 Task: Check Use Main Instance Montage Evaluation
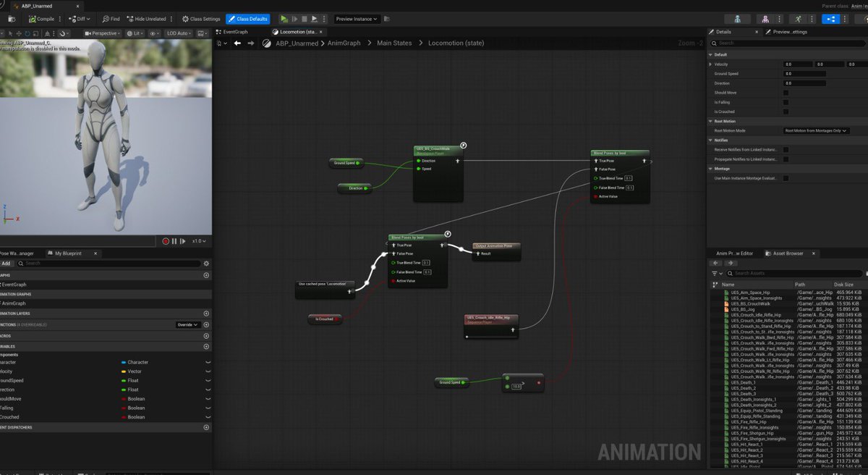pyautogui.click(x=786, y=177)
